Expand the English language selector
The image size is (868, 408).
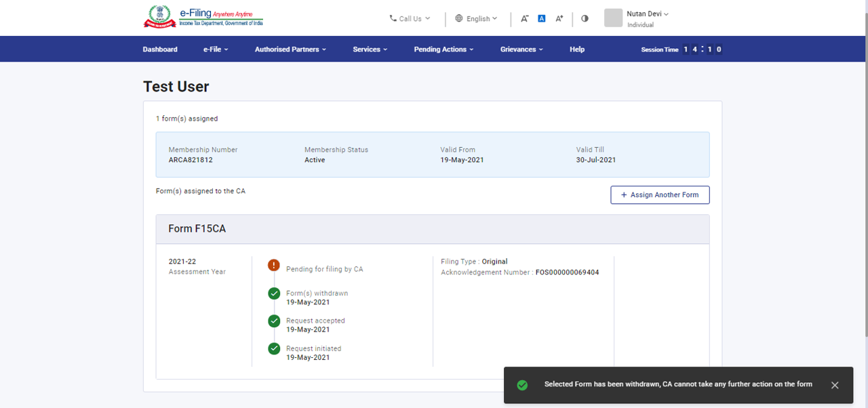[476, 19]
